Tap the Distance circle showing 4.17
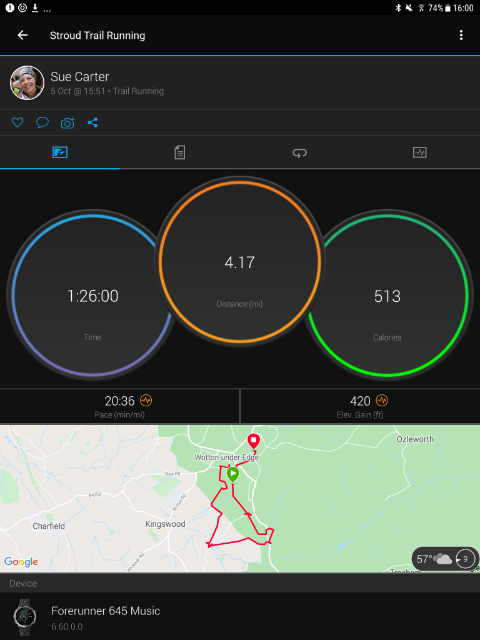The width and height of the screenshot is (480, 640). (x=240, y=262)
